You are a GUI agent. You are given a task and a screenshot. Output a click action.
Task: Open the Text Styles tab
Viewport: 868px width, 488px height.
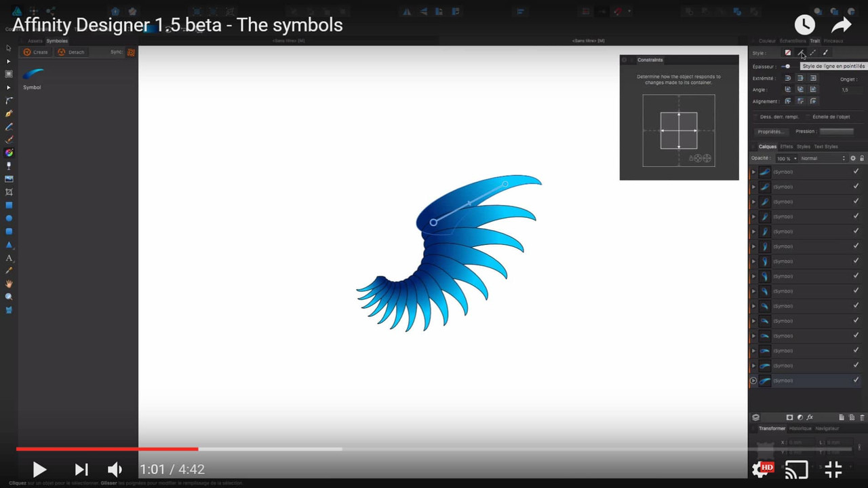point(826,147)
